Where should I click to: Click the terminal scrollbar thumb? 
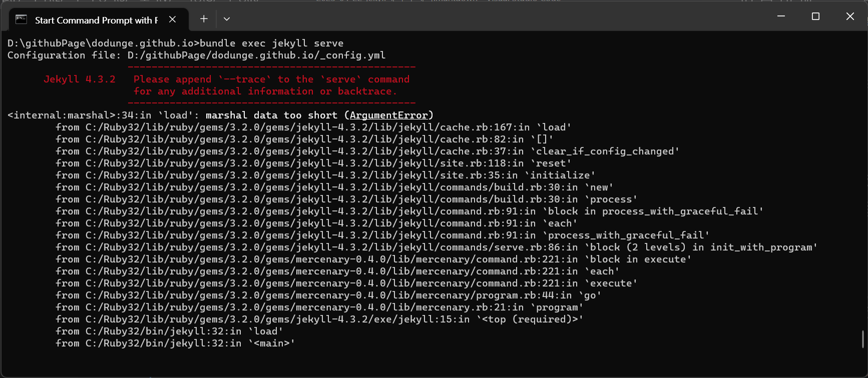[863, 339]
